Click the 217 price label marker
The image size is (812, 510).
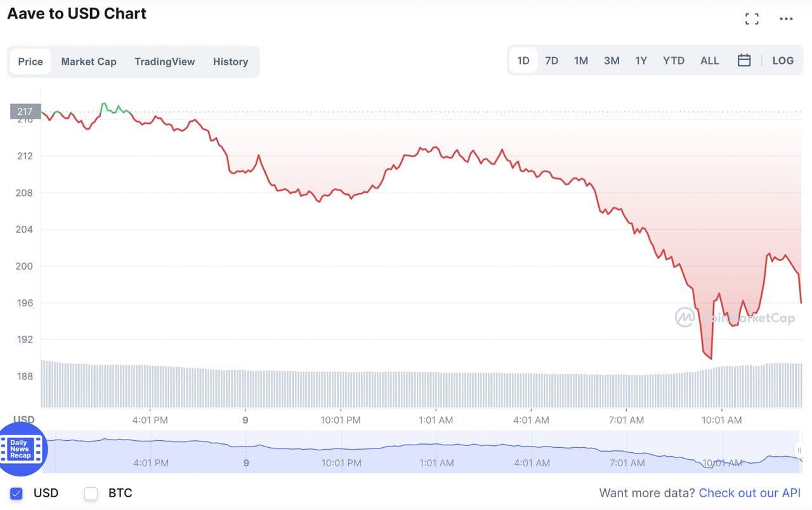tap(25, 112)
